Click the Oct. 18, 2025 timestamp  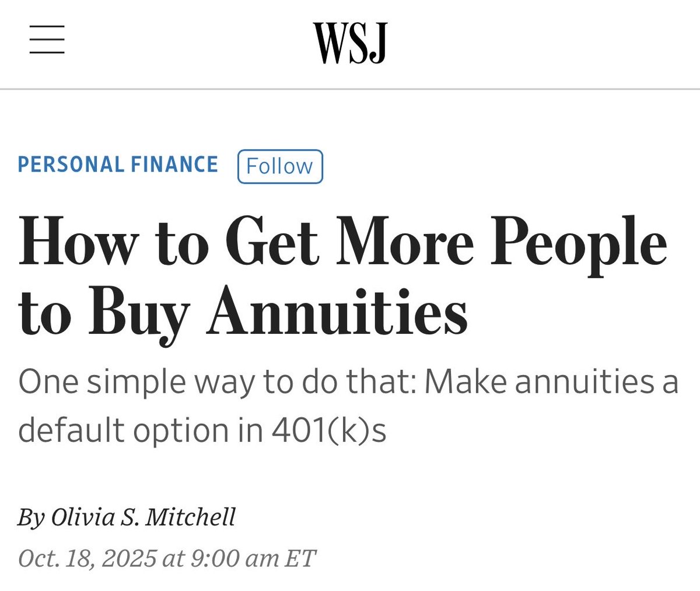point(167,558)
